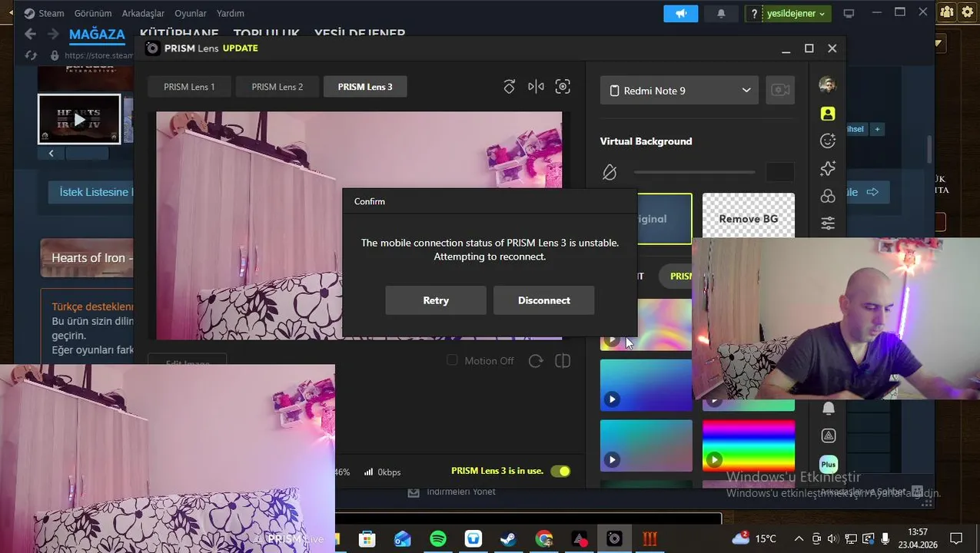The image size is (980, 553).
Task: Click the notification bell in PRISM sidebar
Action: 828,408
